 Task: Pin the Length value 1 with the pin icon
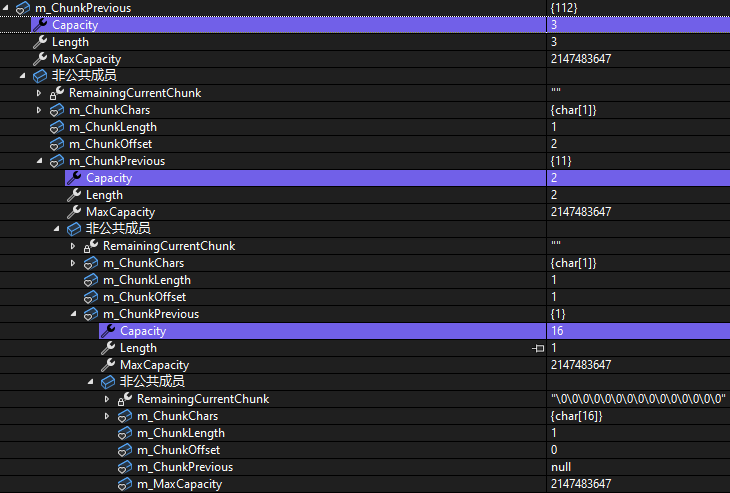pos(539,348)
